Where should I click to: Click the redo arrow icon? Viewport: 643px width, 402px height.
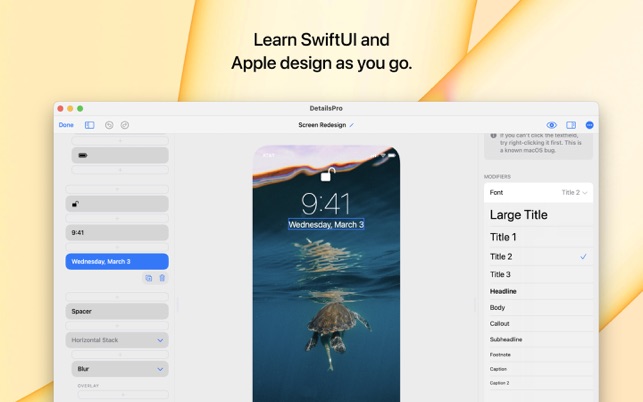[125, 125]
